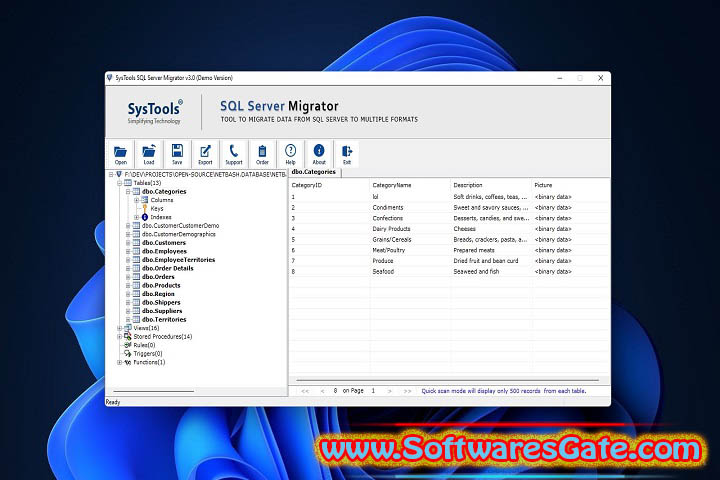This screenshot has height=480, width=720.
Task: Click the Columns node icon
Action: tap(145, 200)
